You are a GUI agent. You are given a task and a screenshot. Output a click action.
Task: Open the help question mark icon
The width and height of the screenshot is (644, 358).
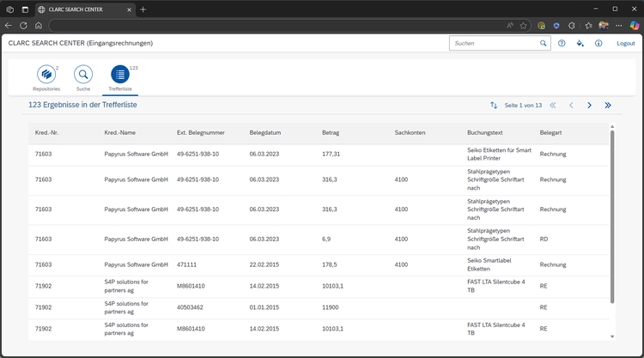click(562, 43)
